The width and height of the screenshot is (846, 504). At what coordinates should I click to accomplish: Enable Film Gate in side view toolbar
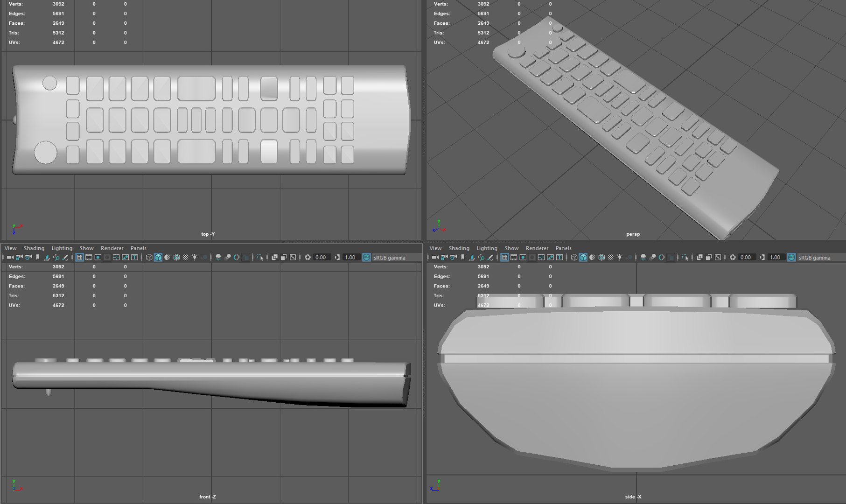[x=514, y=258]
